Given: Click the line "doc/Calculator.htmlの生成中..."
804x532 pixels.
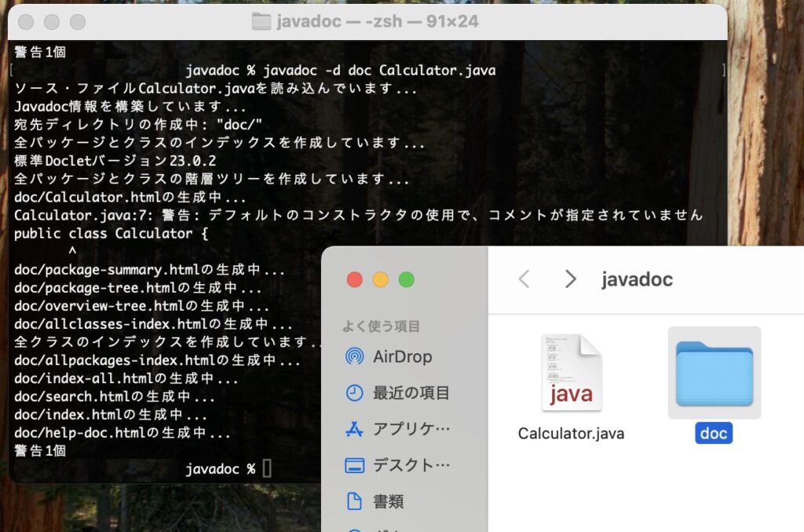Looking at the screenshot, I should pyautogui.click(x=130, y=197).
